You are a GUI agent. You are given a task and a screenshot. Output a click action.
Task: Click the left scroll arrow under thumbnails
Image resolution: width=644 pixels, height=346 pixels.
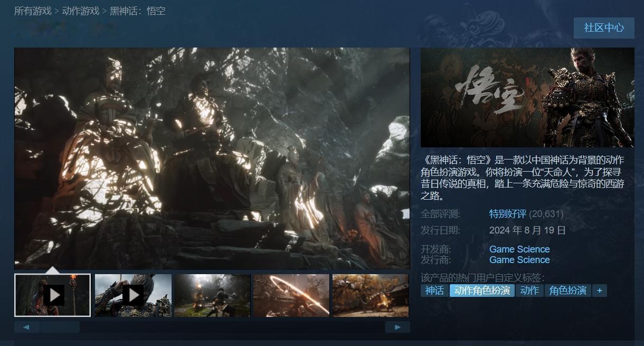tap(27, 327)
